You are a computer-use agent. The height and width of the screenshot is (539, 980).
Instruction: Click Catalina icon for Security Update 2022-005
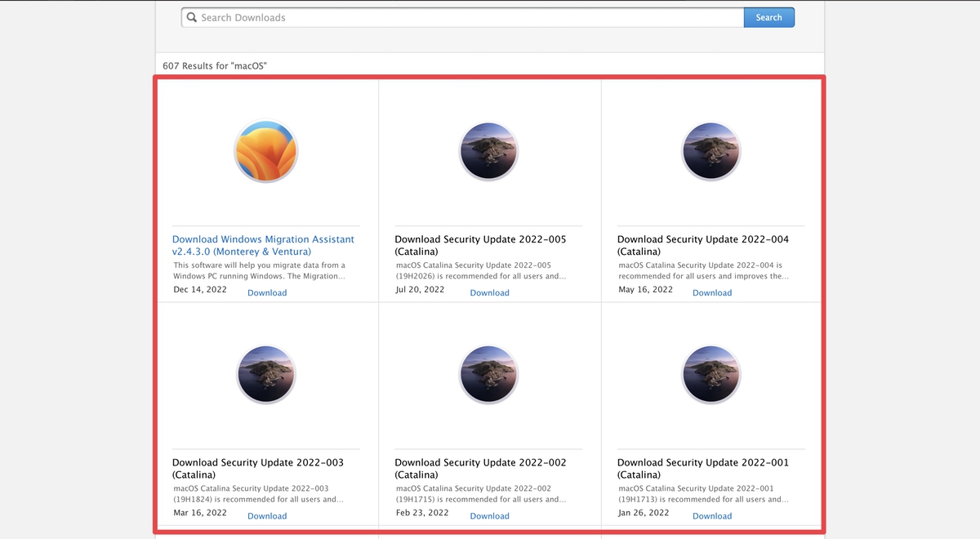point(488,152)
